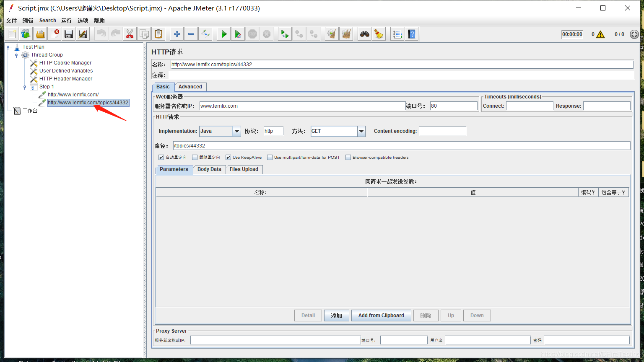Click the Connect timeout input field
This screenshot has height=362, width=644.
(530, 106)
